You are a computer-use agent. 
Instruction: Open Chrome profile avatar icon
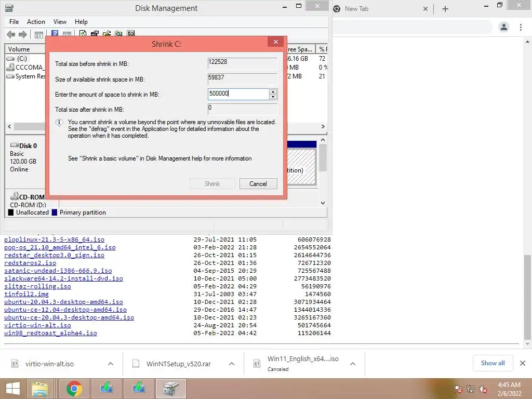point(504,27)
